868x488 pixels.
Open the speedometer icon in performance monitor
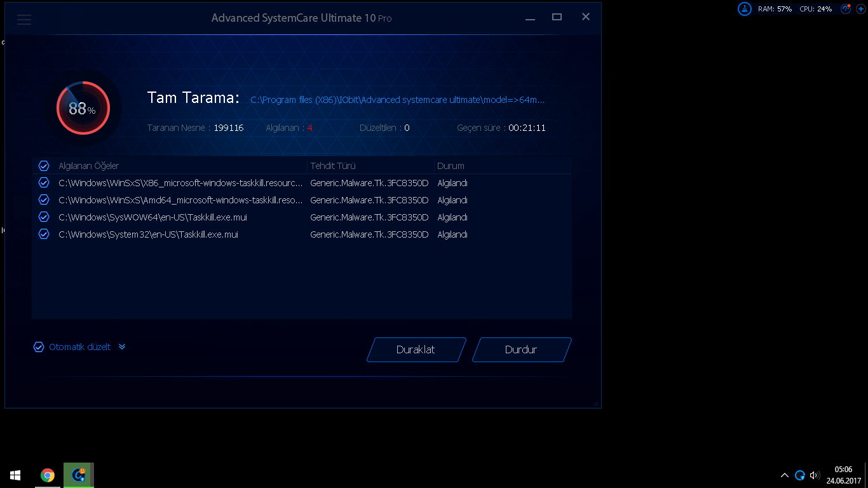point(846,9)
